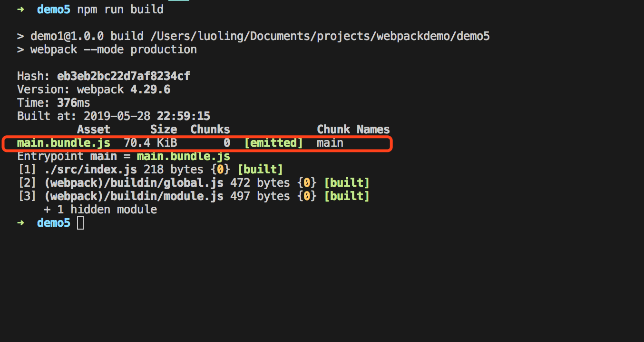Click the green prompt arrow beside npm run build
Image resolution: width=644 pixels, height=342 pixels.
coord(20,10)
